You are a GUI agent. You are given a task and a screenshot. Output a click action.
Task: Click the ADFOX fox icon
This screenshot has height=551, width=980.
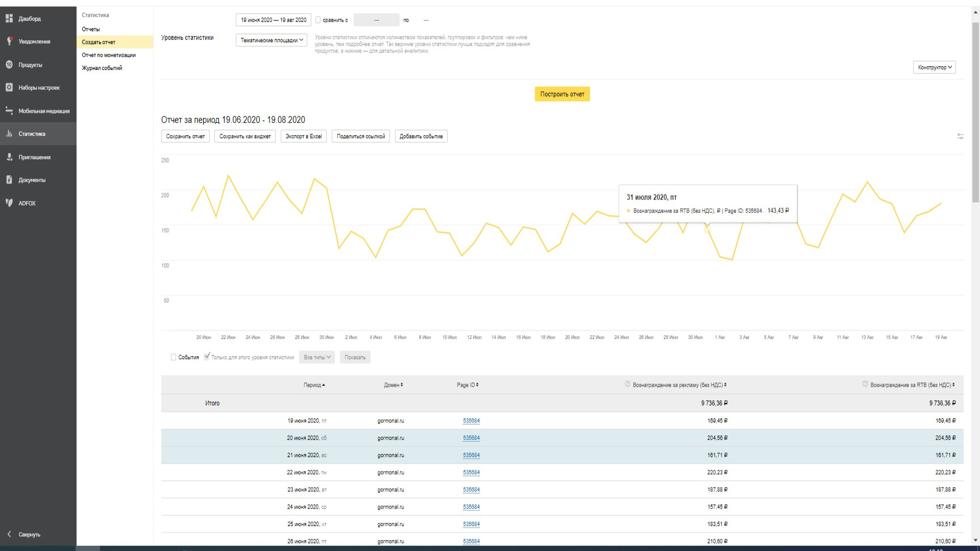click(9, 203)
